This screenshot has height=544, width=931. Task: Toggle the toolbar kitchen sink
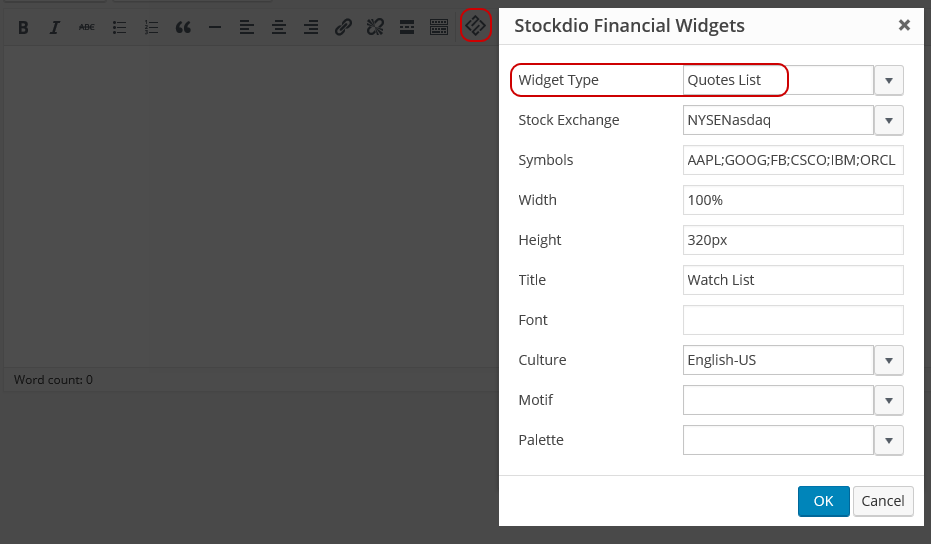[439, 27]
